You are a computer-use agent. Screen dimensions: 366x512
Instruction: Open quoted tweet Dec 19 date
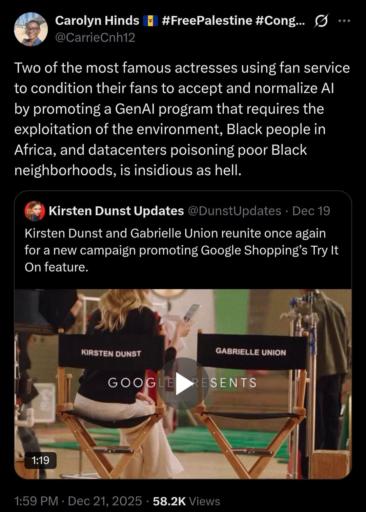point(311,211)
